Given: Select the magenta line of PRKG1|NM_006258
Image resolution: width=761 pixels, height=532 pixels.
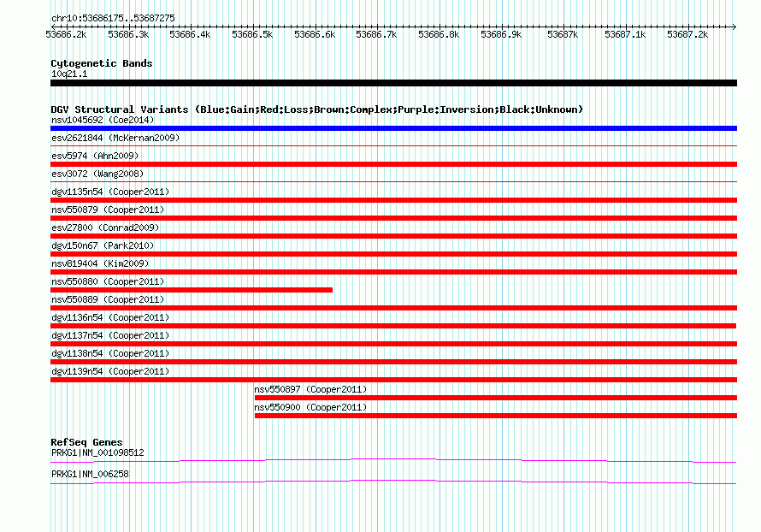Looking at the screenshot, I should click(x=393, y=482).
